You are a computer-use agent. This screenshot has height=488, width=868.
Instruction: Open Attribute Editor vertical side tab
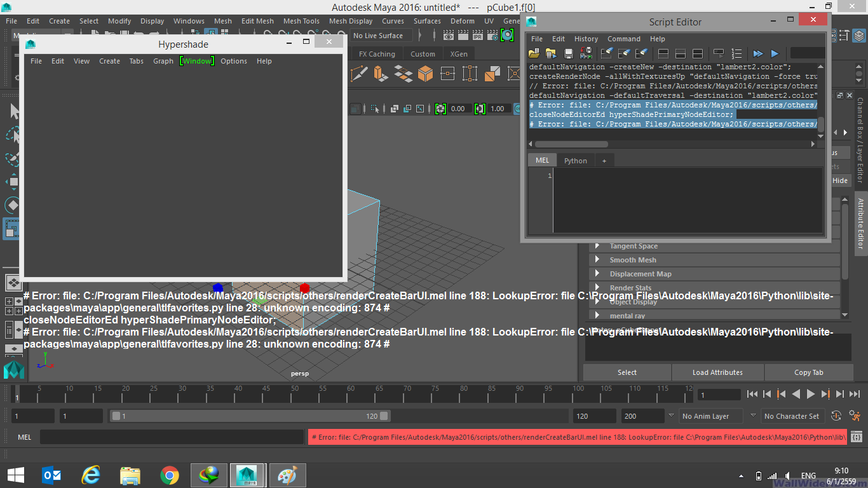pyautogui.click(x=861, y=222)
